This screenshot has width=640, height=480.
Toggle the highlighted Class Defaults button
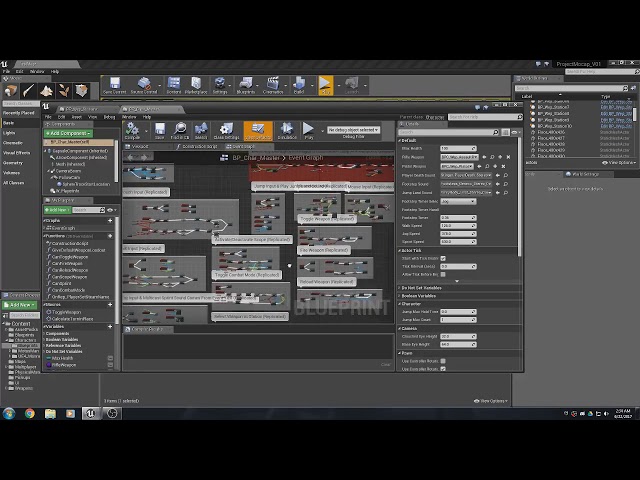258,131
